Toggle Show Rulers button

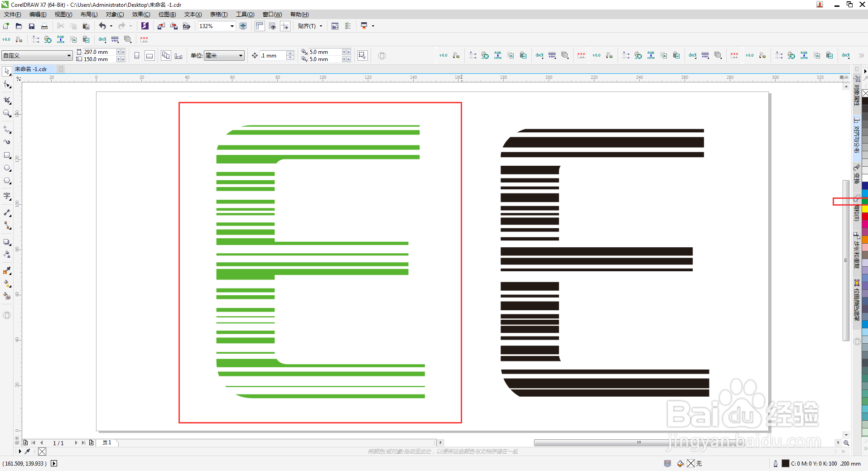click(260, 26)
